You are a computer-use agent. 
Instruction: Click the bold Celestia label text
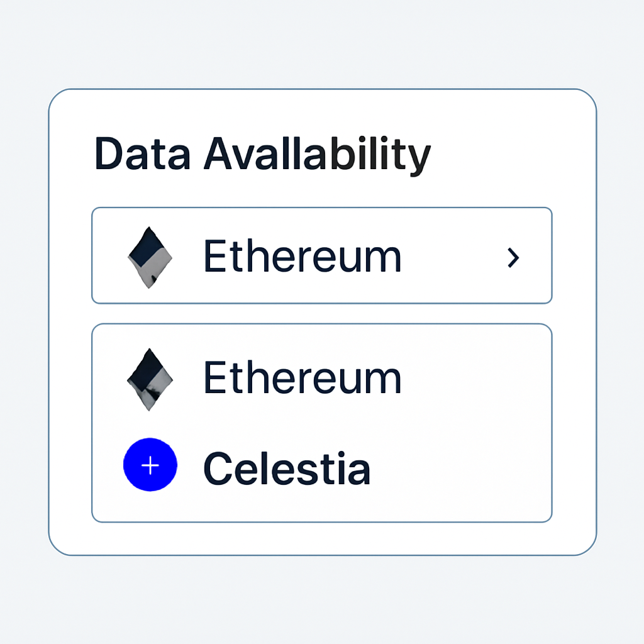[287, 469]
